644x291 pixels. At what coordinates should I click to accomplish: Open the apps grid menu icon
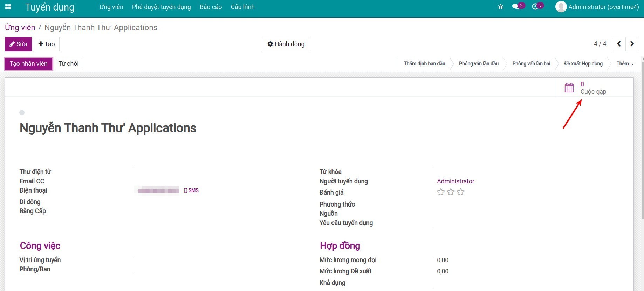(8, 7)
